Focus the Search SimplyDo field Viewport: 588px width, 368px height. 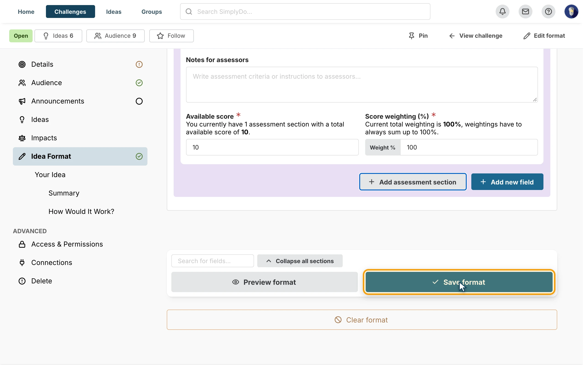(305, 11)
